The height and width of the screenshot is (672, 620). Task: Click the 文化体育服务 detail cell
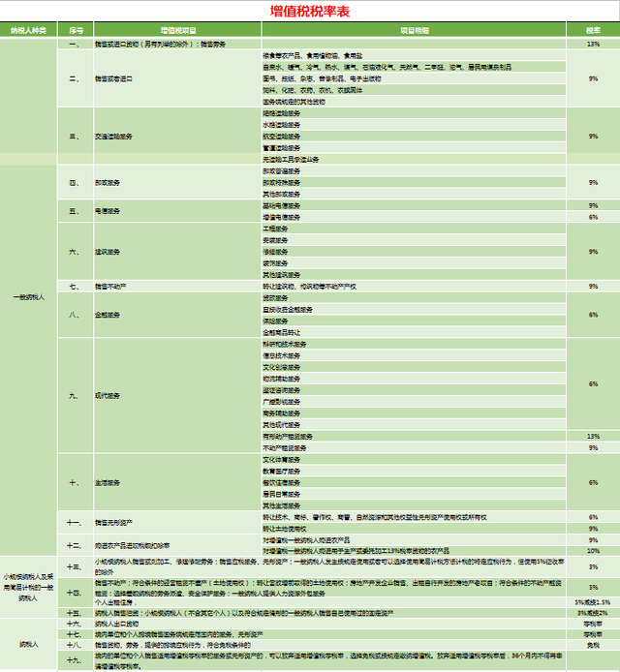[415, 459]
